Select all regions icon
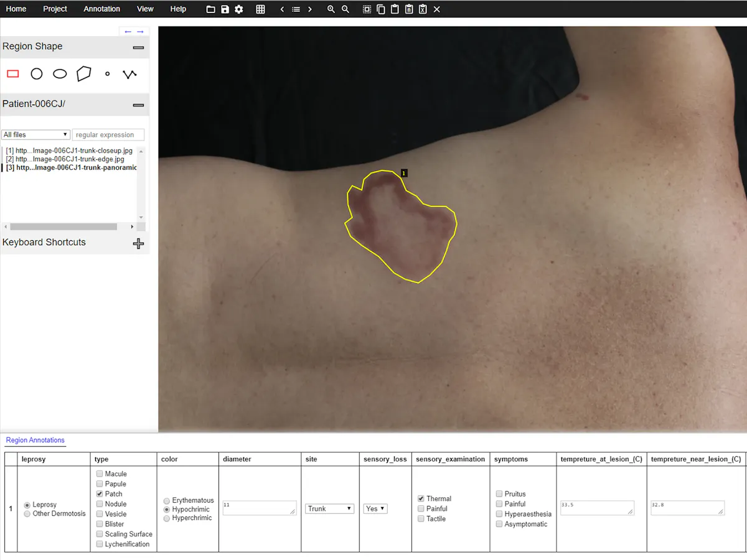The image size is (747, 560). pyautogui.click(x=367, y=9)
